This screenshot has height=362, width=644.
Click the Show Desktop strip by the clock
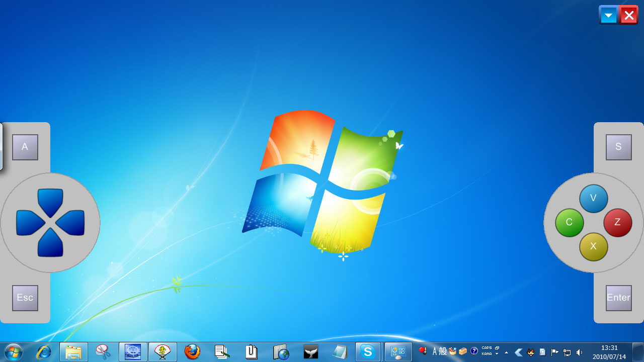(638, 352)
